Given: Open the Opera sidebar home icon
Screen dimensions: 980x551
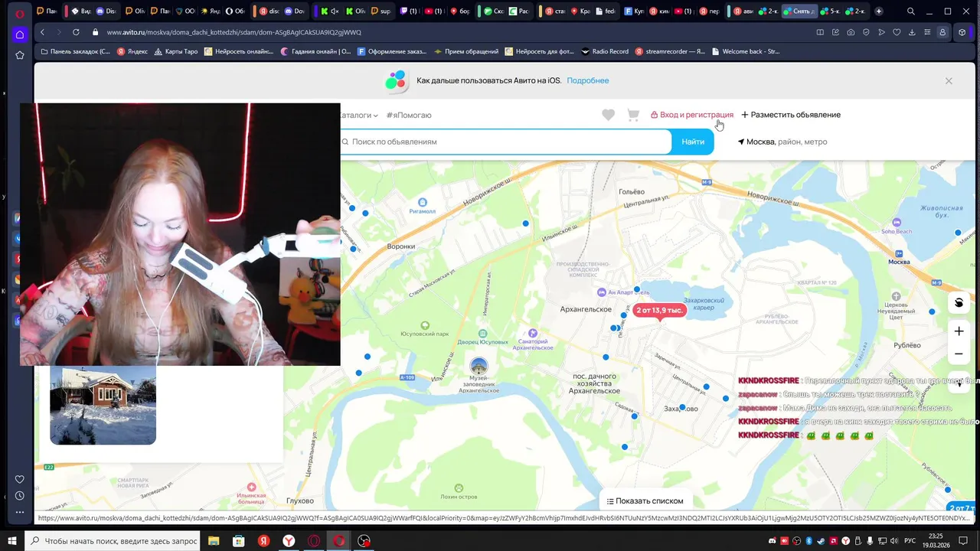Looking at the screenshot, I should (20, 34).
